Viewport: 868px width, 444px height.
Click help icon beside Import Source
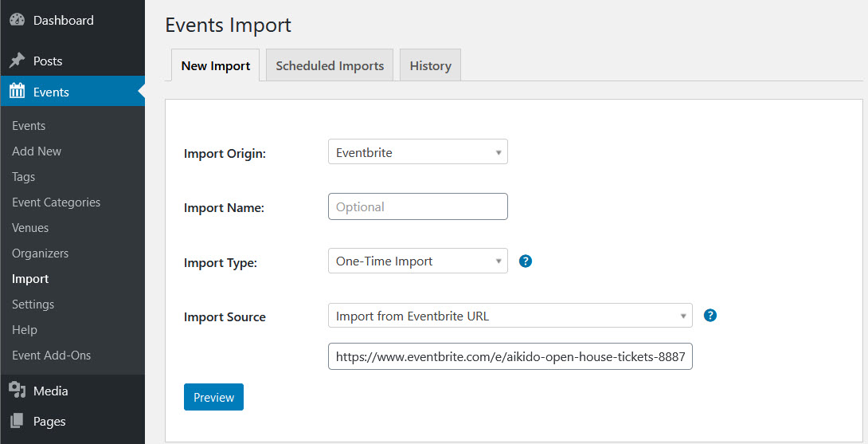coord(710,316)
